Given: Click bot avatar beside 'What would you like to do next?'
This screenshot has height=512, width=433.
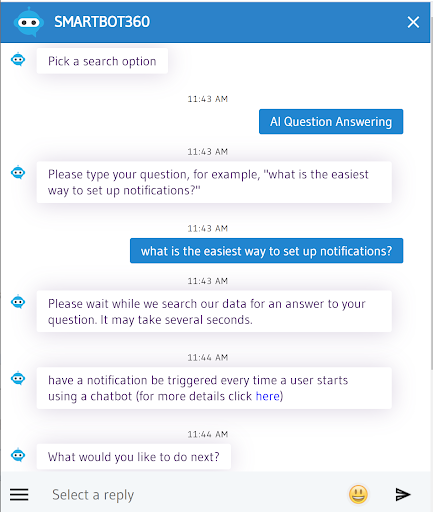Looking at the screenshot, I should coord(18,455).
